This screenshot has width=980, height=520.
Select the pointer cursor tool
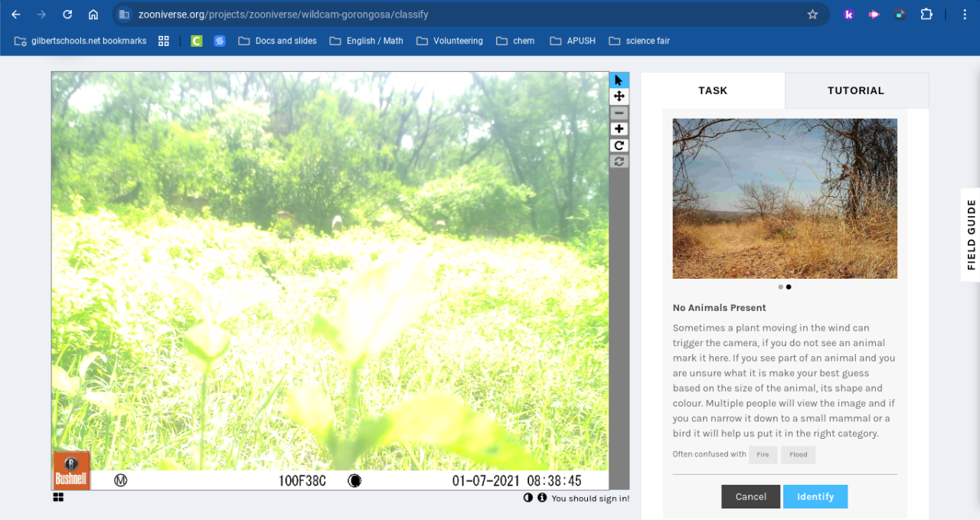(x=619, y=80)
